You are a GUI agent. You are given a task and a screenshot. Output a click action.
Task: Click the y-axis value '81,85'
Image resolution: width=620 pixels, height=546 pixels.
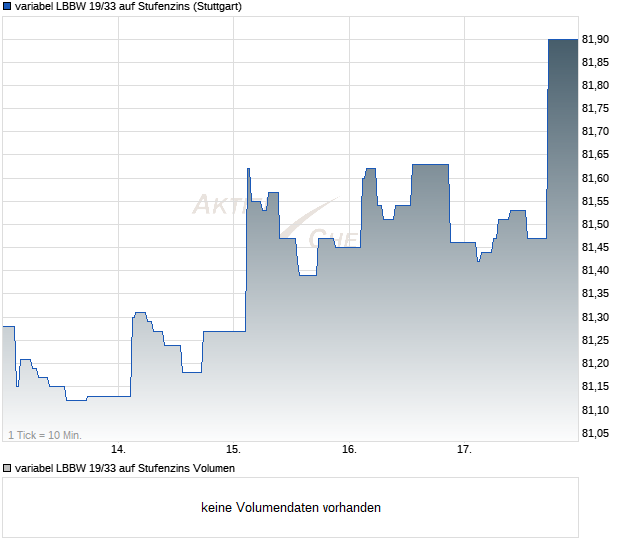pos(595,62)
